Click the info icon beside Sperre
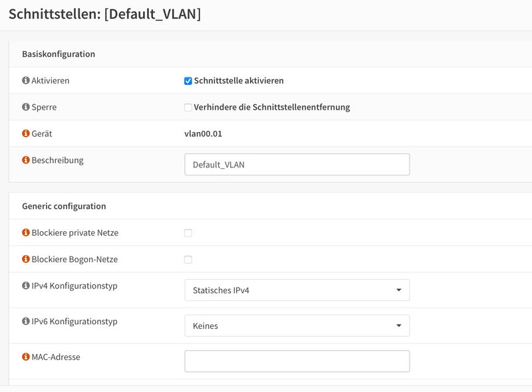532x392 pixels. (x=26, y=107)
